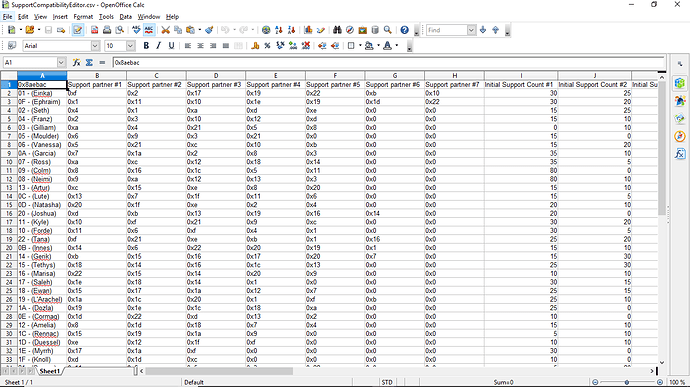Open OpenOffice Help

point(404,30)
